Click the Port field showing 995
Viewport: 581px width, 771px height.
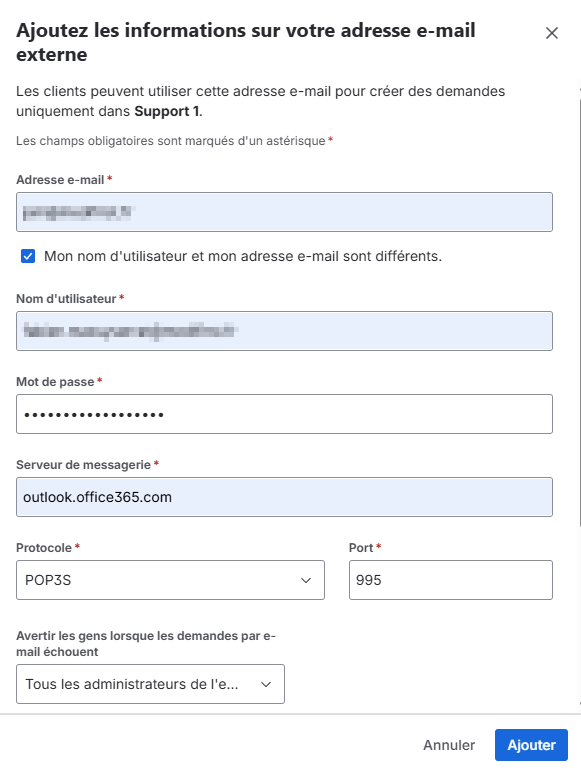point(451,580)
